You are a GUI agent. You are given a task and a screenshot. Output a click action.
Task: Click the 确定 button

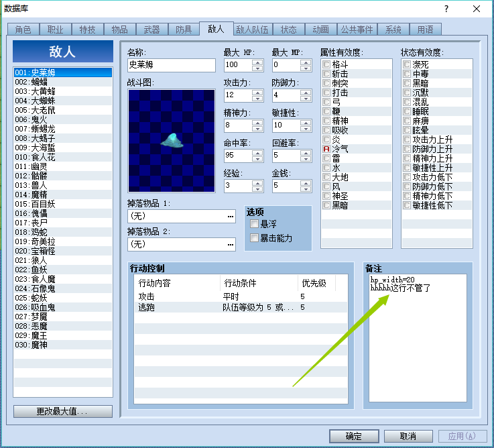pyautogui.click(x=354, y=437)
